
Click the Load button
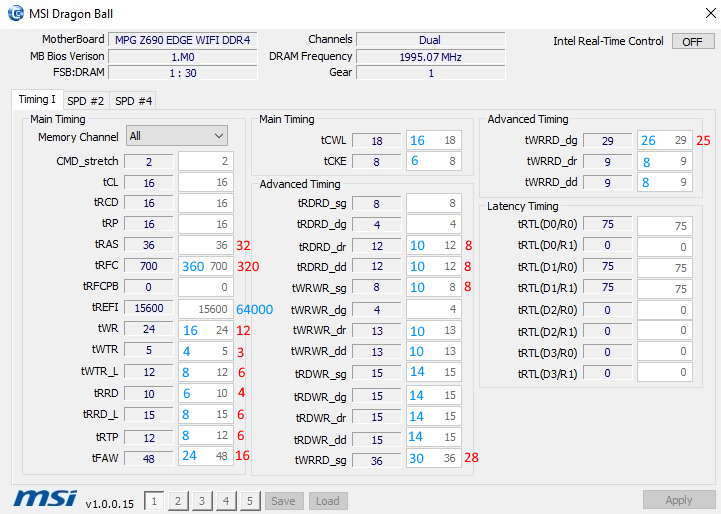pos(328,501)
